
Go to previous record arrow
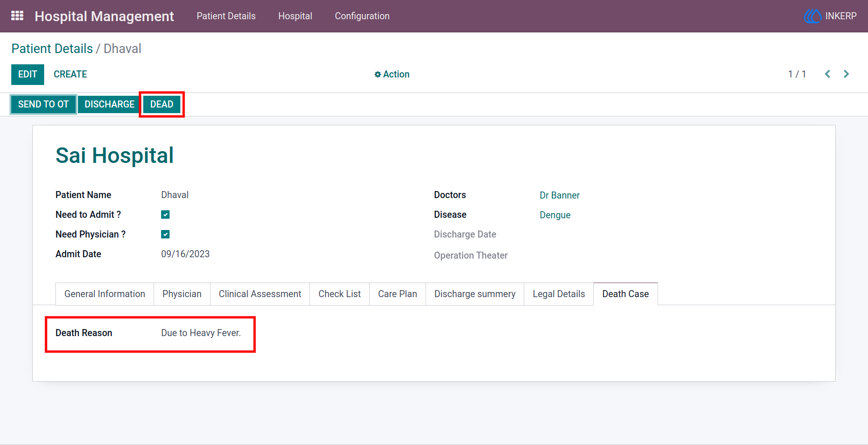coord(828,74)
